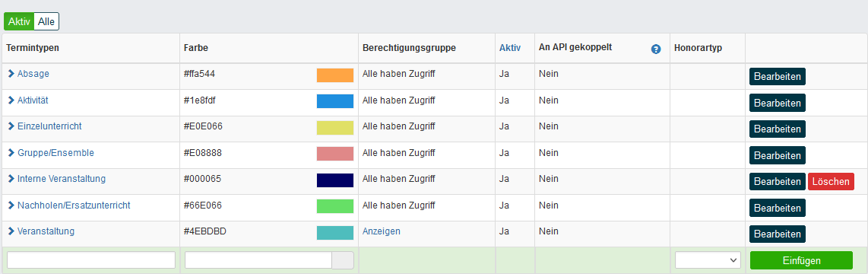This screenshot has height=274, width=868.
Task: Click Einfügen to add new type
Action: coord(802,260)
